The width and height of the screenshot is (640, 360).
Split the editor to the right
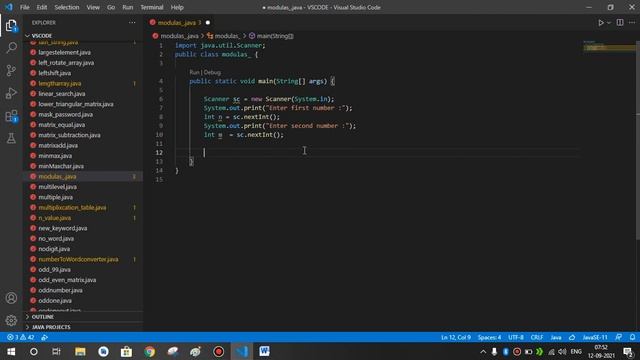point(620,22)
